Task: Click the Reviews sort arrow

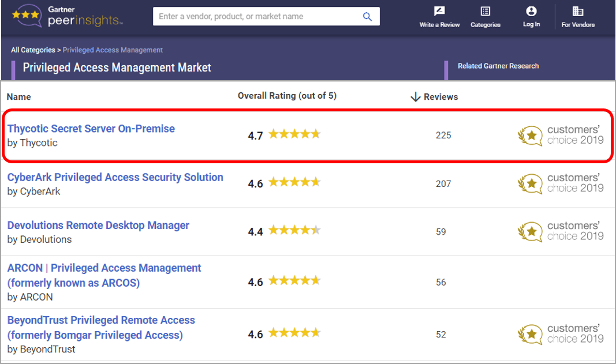Action: click(415, 96)
